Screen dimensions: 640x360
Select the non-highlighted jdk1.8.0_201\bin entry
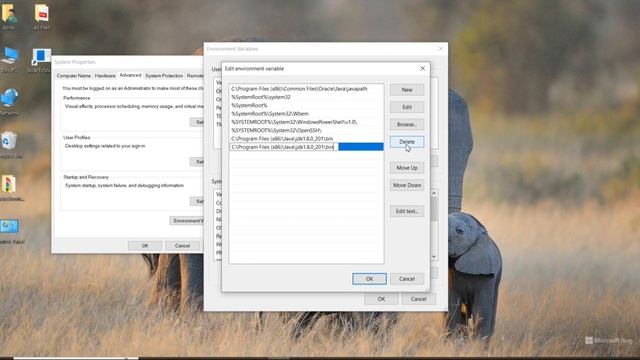pyautogui.click(x=306, y=139)
